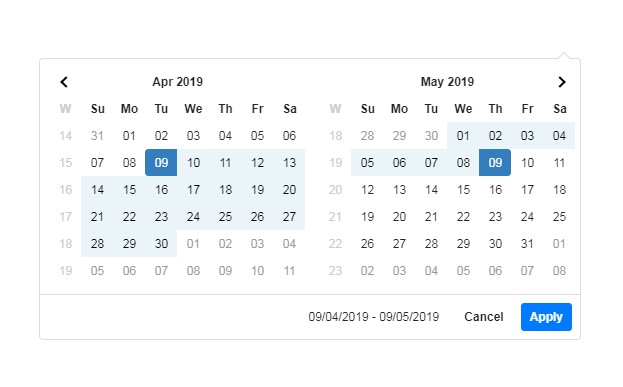Select May 25 Saturday in right calendar
Image resolution: width=623 pixels, height=387 pixels.
(x=559, y=217)
